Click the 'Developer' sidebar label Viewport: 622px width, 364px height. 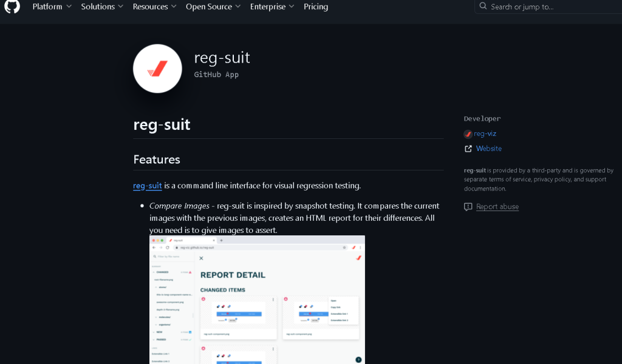482,118
